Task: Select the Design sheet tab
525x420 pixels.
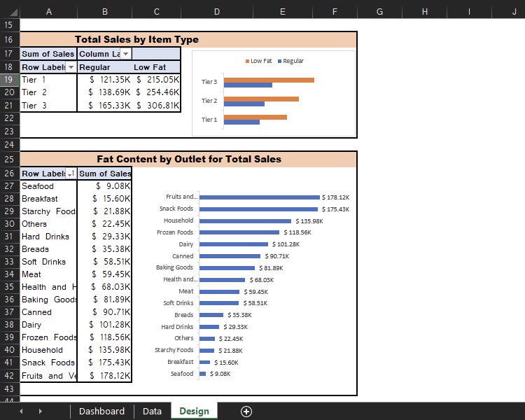Action: click(x=194, y=412)
